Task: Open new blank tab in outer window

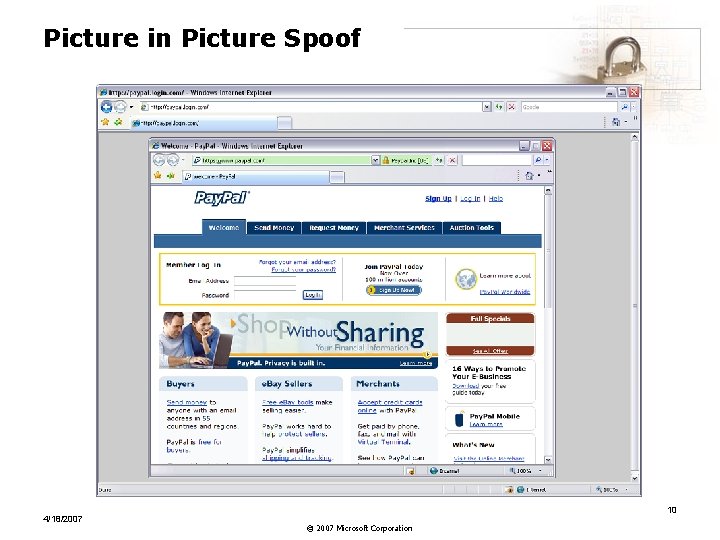Action: click(285, 123)
